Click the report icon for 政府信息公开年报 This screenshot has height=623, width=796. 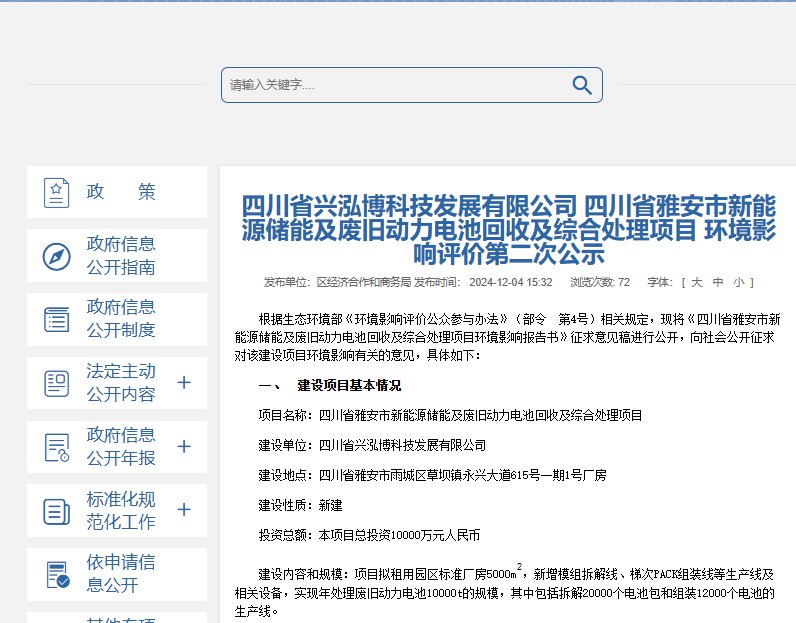coord(56,447)
